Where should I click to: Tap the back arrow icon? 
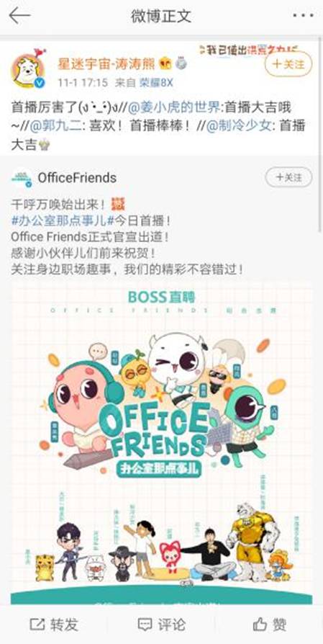19,16
